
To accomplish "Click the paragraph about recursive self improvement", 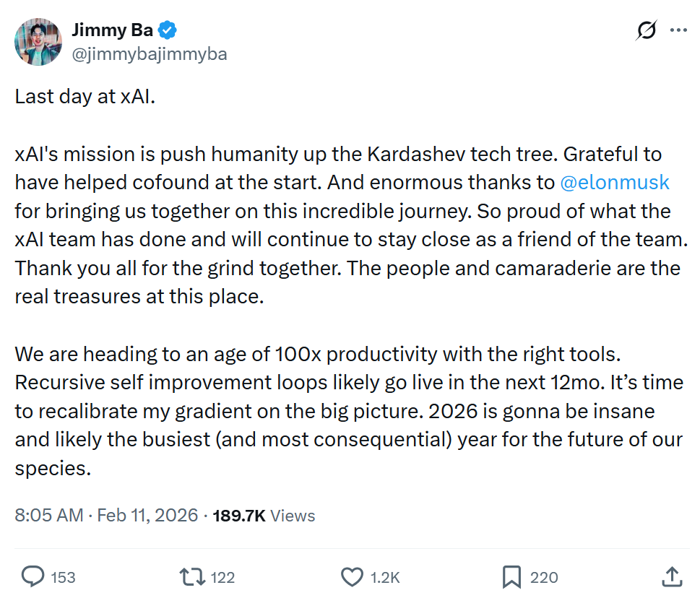I will [347, 412].
